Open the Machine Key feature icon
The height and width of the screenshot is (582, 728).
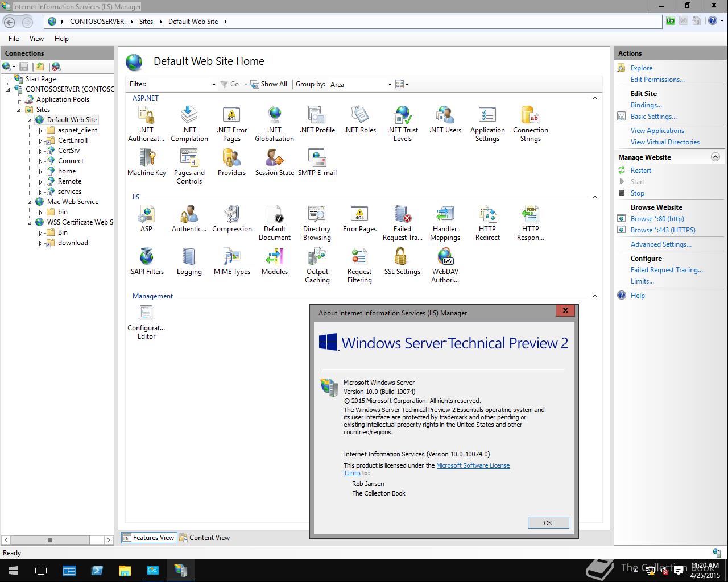[147, 163]
